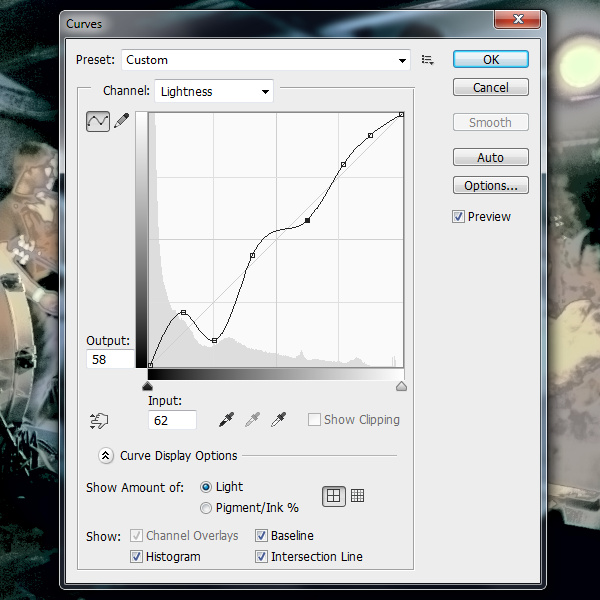This screenshot has height=600, width=600.
Task: Select the edit points curve tool
Action: click(x=98, y=121)
